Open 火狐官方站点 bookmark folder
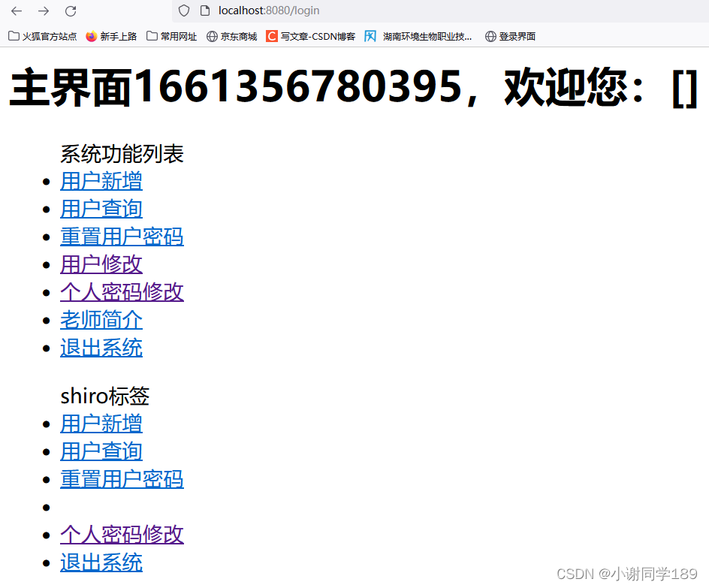Viewport: 709px width, 588px height. pos(43,36)
